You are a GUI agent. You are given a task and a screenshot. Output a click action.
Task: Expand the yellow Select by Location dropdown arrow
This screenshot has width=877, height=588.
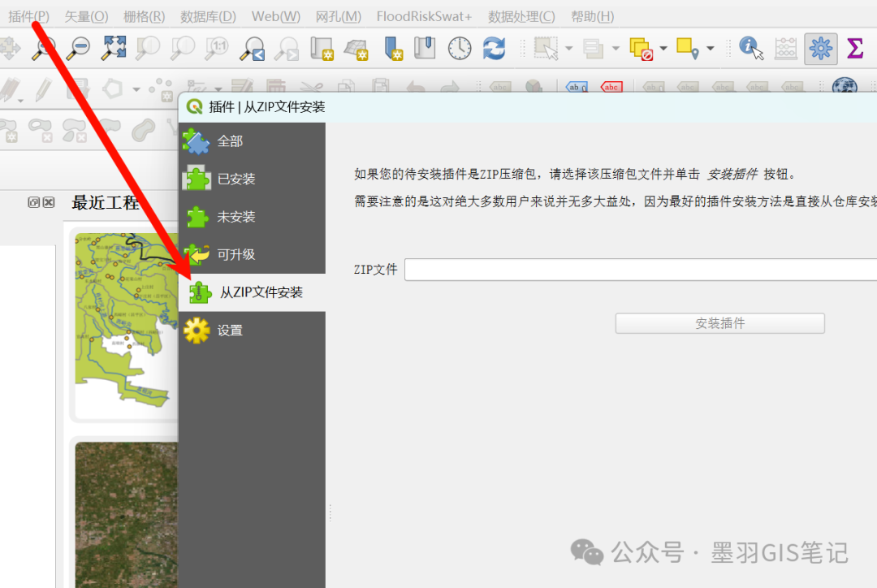(x=711, y=49)
